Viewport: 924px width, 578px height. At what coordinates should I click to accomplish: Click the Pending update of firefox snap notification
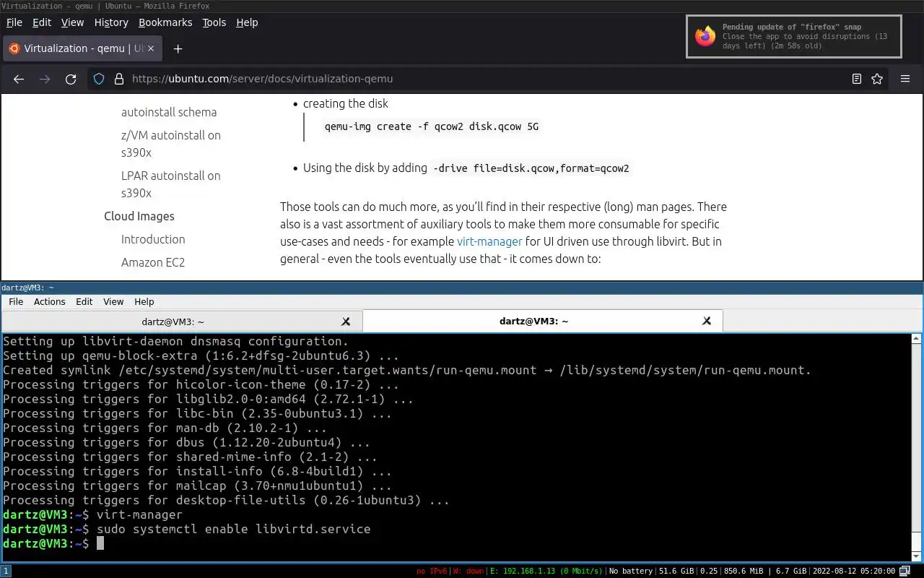[x=794, y=36]
